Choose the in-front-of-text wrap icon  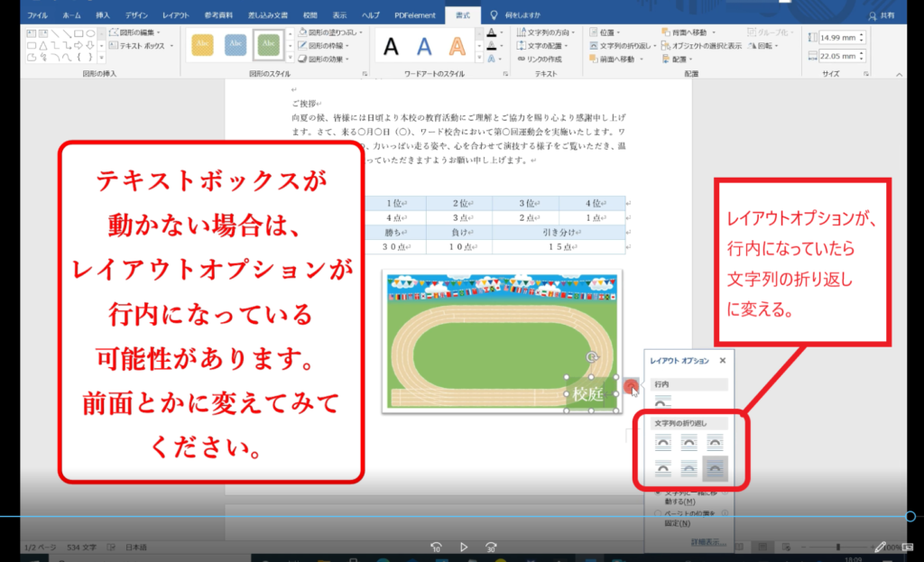tap(715, 468)
